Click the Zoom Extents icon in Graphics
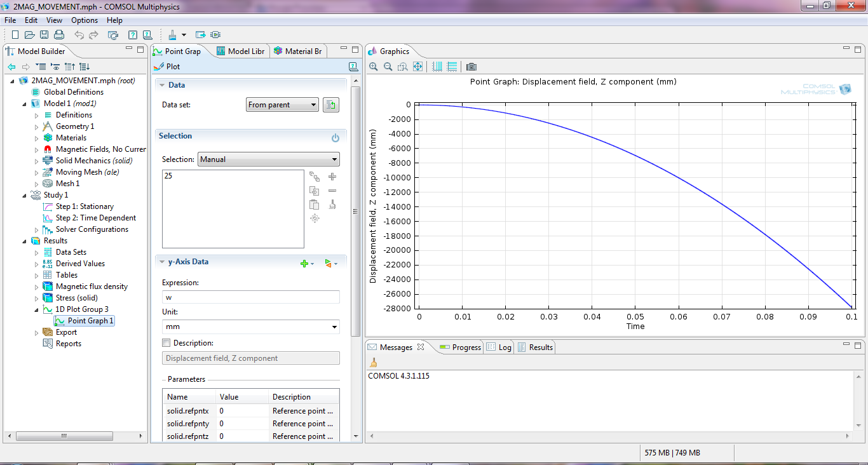This screenshot has height=465, width=868. 417,67
